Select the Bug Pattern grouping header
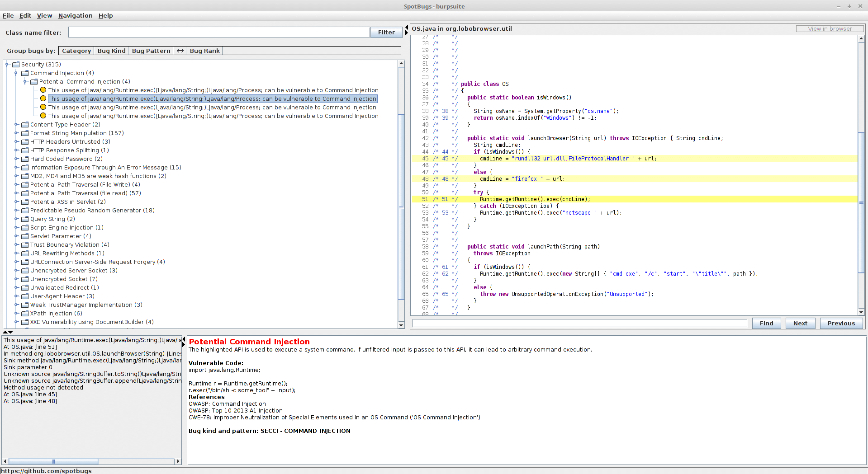This screenshot has height=474, width=868. pyautogui.click(x=151, y=51)
